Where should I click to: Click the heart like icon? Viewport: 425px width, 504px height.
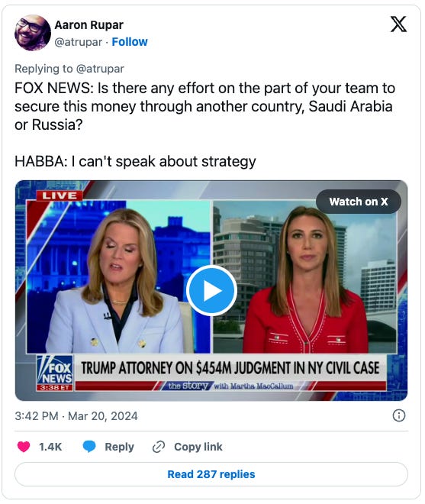[x=24, y=447]
